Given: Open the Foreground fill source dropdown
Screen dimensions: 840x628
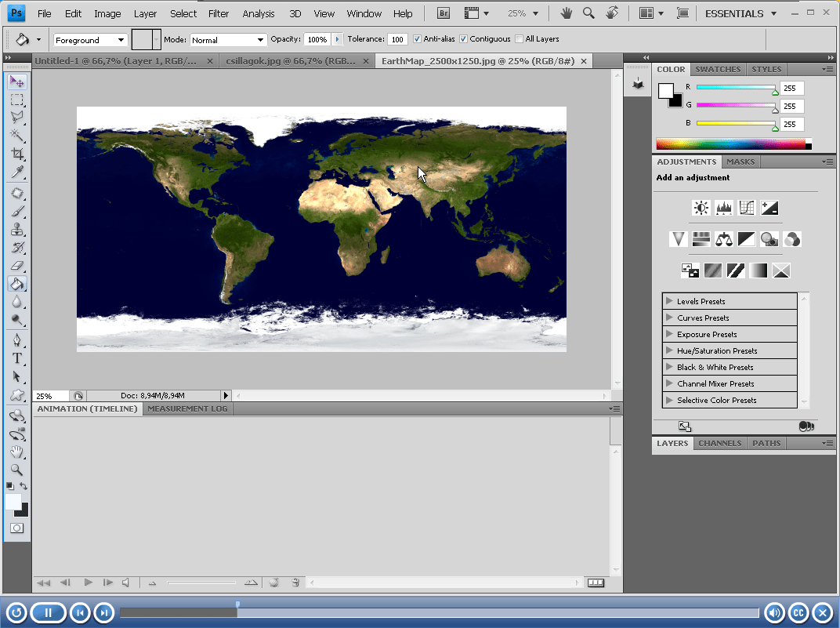Looking at the screenshot, I should click(x=90, y=40).
